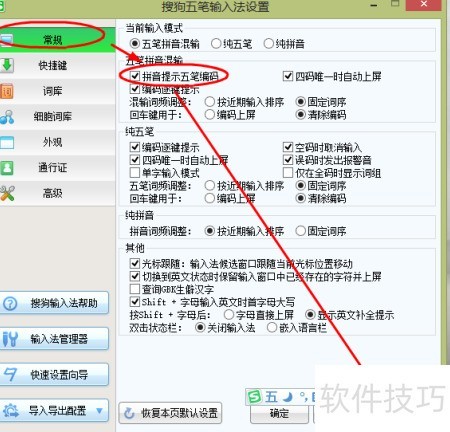Click 恢复本页默认设置 button

pyautogui.click(x=170, y=413)
